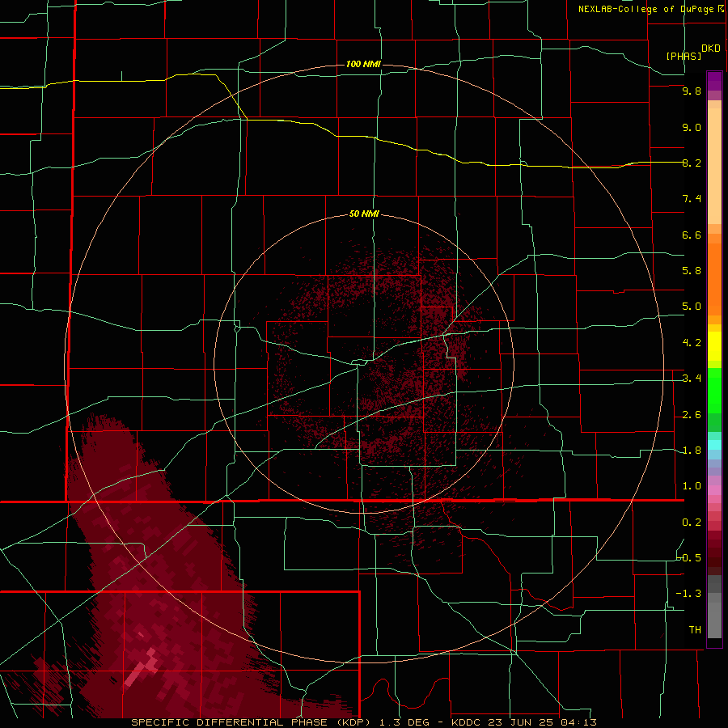Click the gray segment at the legend bottom
The width and height of the screenshot is (728, 728).
(x=714, y=617)
